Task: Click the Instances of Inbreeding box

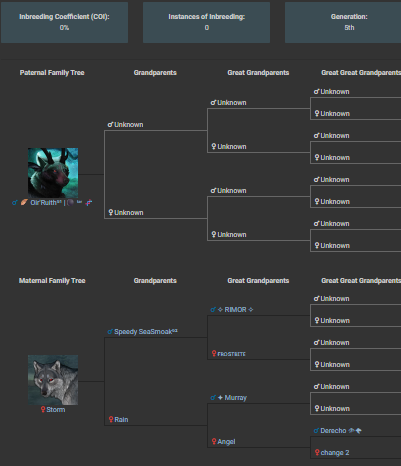Action: pyautogui.click(x=206, y=22)
